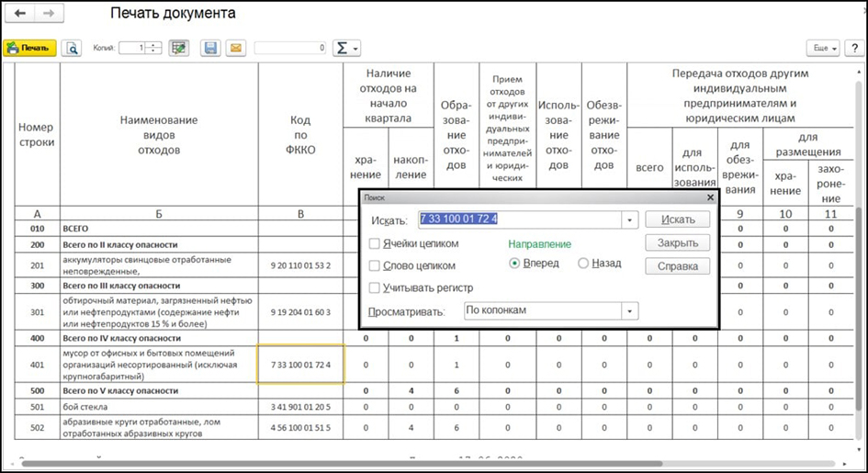Screen dimensions: 868x473
Task: Toggle the edit mode spreadsheet icon
Action: tap(178, 48)
